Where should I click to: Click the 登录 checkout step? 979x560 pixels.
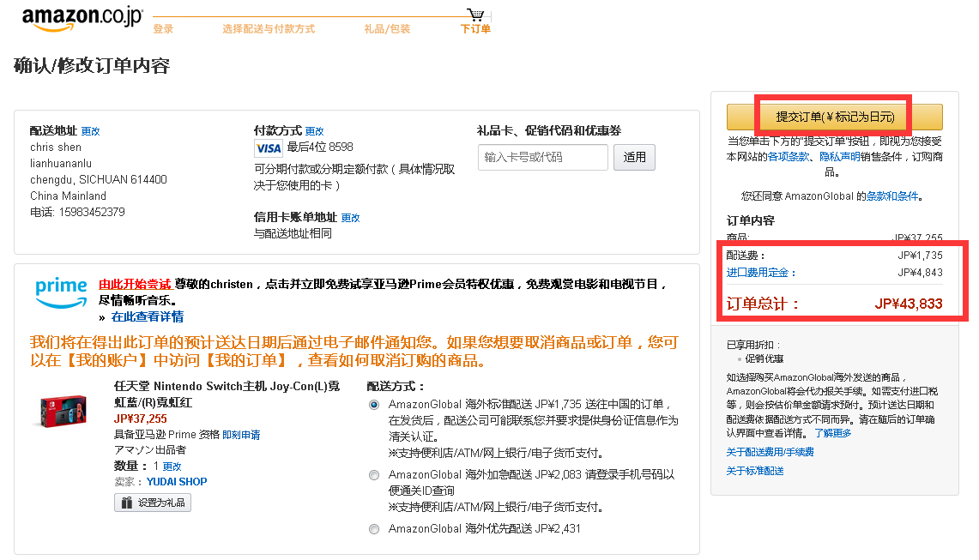pyautogui.click(x=163, y=28)
